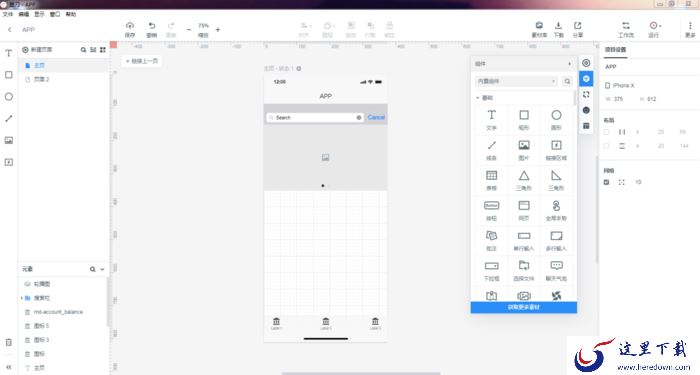
Task: Click the width value 375 field
Action: coord(618,99)
